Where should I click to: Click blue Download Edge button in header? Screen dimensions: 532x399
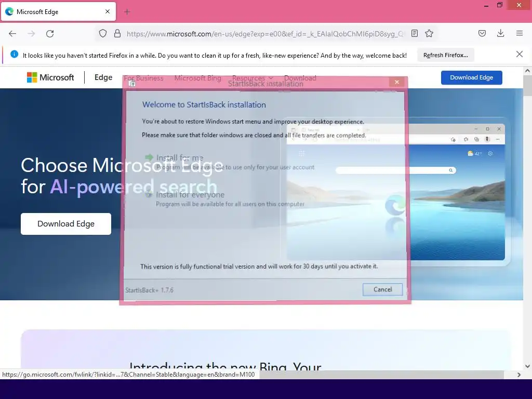click(471, 77)
